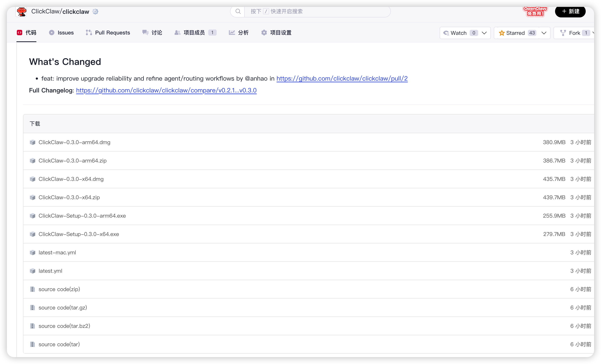The image size is (601, 364).
Task: Click the 439.7MB file size
Action: pos(554,198)
